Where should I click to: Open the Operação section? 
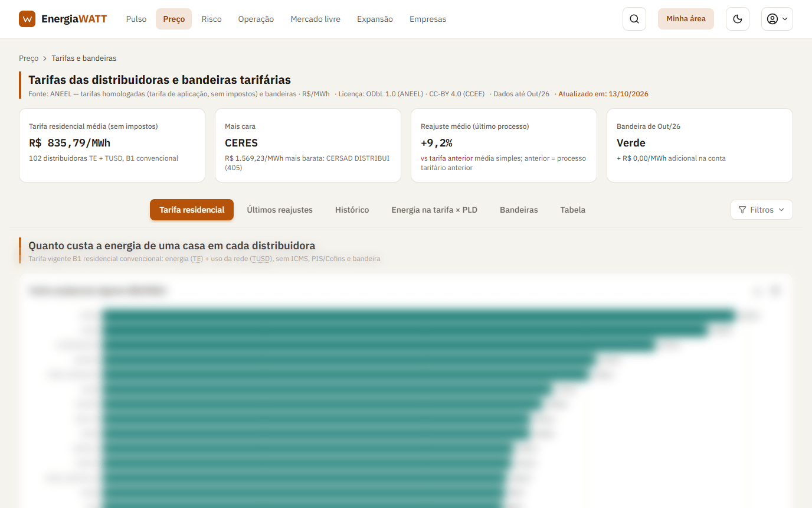[256, 19]
